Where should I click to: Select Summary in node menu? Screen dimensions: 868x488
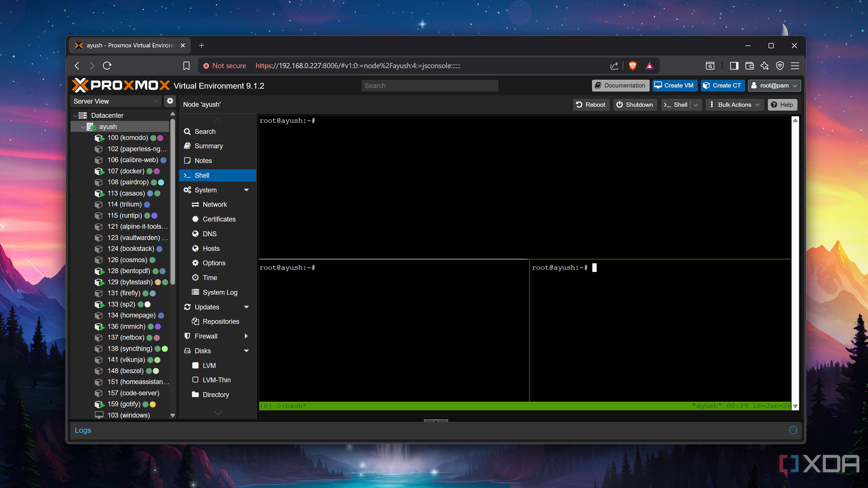click(218, 146)
